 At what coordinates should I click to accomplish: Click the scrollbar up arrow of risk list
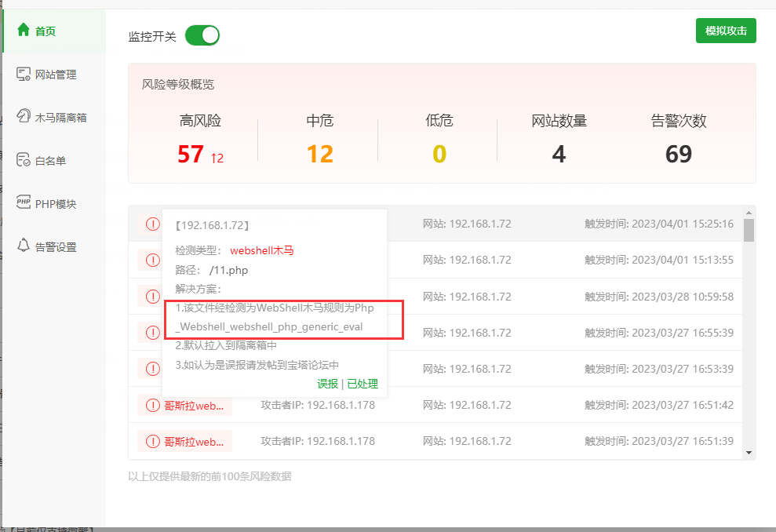click(749, 213)
